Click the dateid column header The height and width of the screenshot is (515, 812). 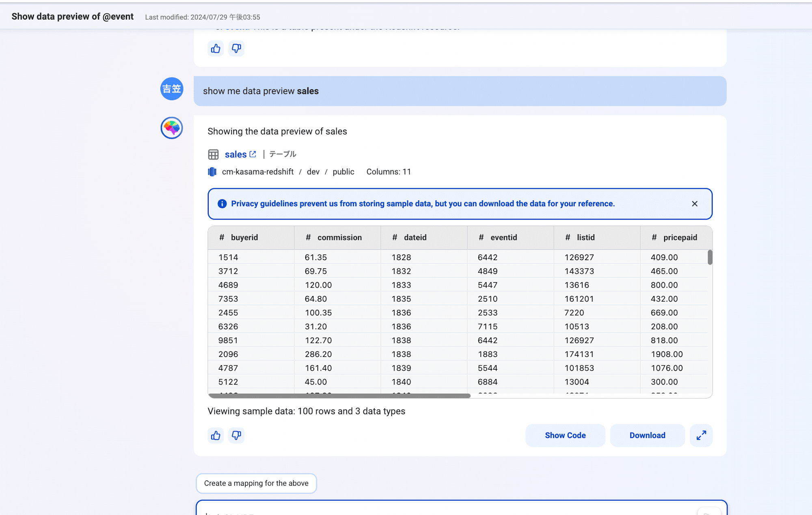tap(424, 237)
